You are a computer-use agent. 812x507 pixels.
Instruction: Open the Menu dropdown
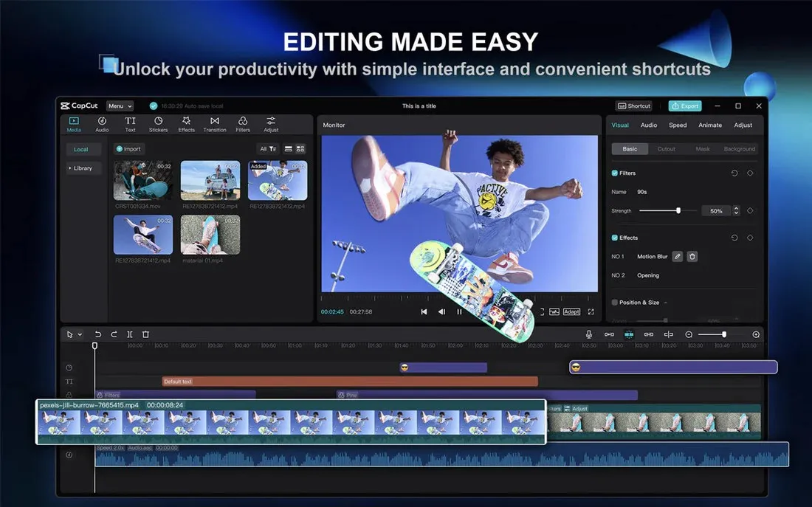[120, 106]
